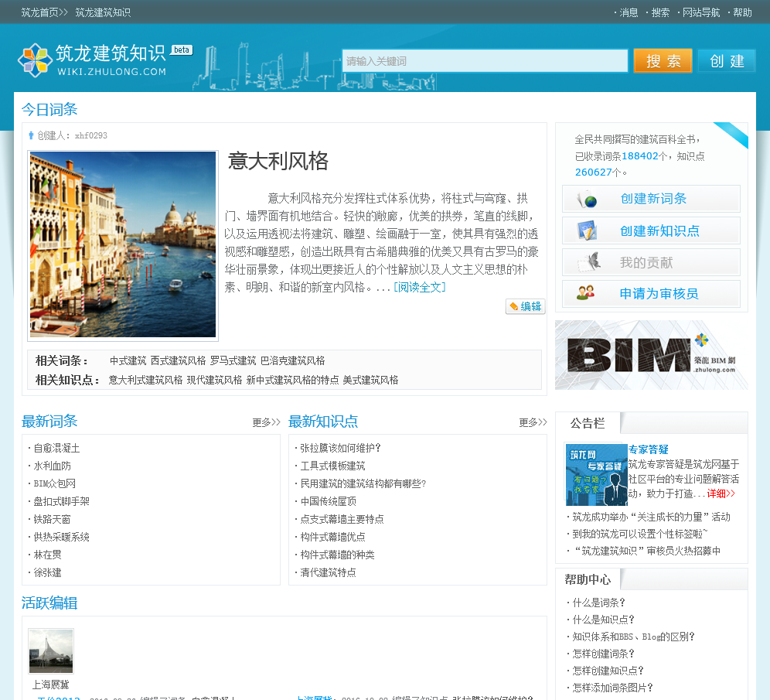Open the 审核员火热招募中 notice
The image size is (770, 700).
pos(647,551)
